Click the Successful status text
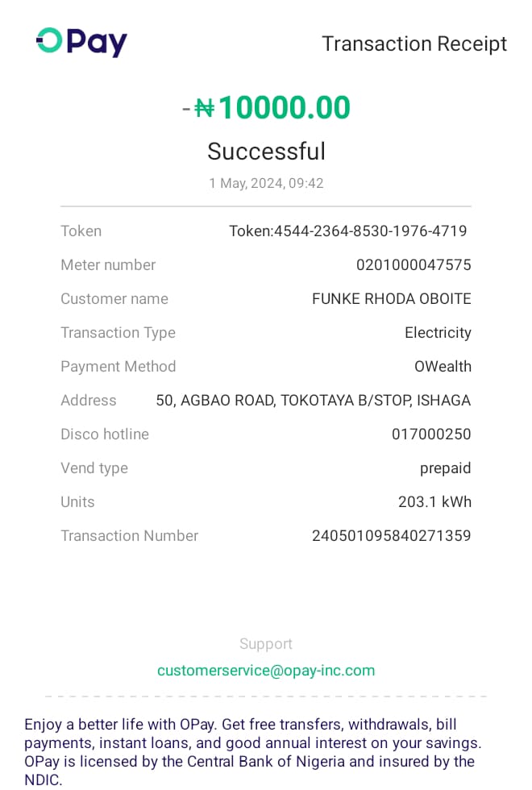This screenshot has width=532, height=790. [266, 151]
